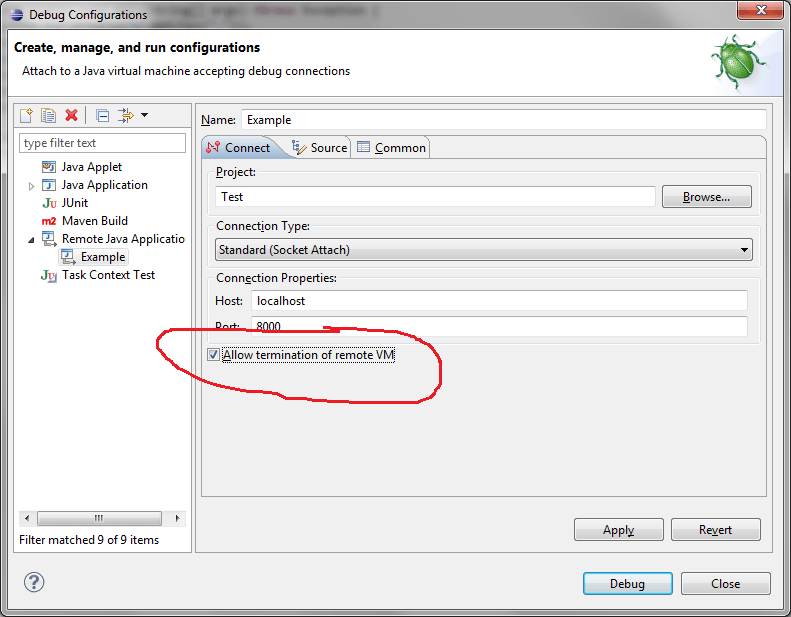This screenshot has height=617, width=791.
Task: Select the Maven Build configuration type
Action: (x=94, y=221)
